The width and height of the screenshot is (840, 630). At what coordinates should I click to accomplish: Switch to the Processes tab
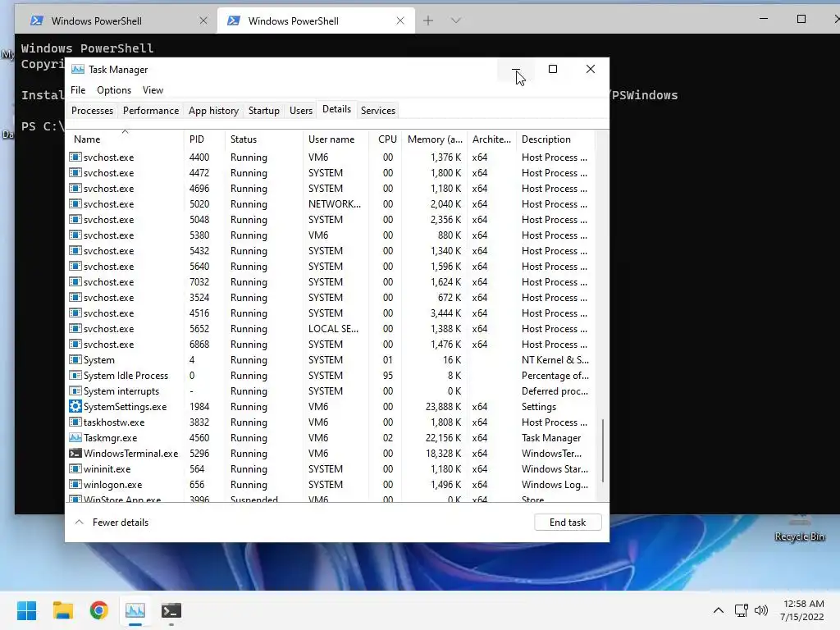point(92,111)
